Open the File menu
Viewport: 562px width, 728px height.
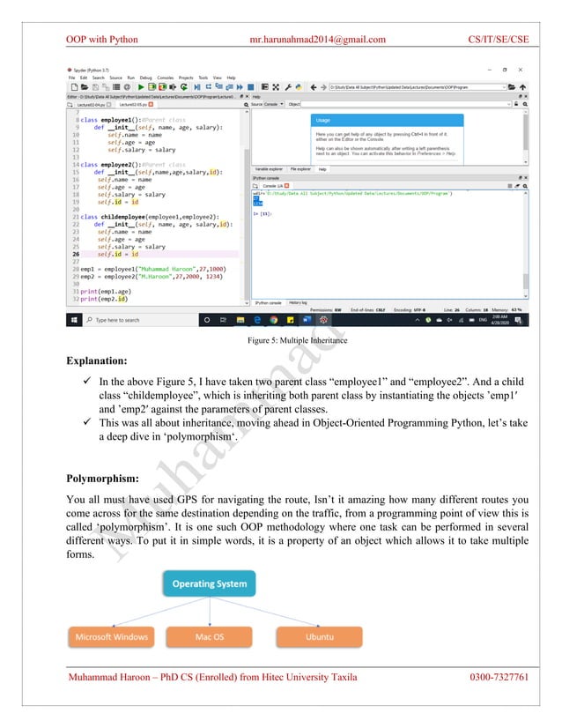[71, 78]
